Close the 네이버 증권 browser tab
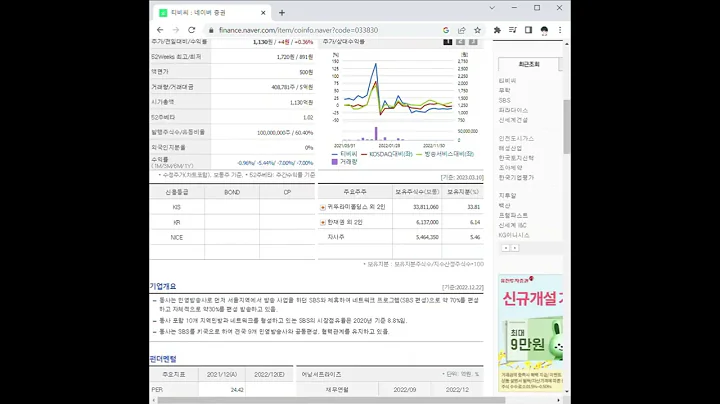The width and height of the screenshot is (720, 404). (x=263, y=13)
